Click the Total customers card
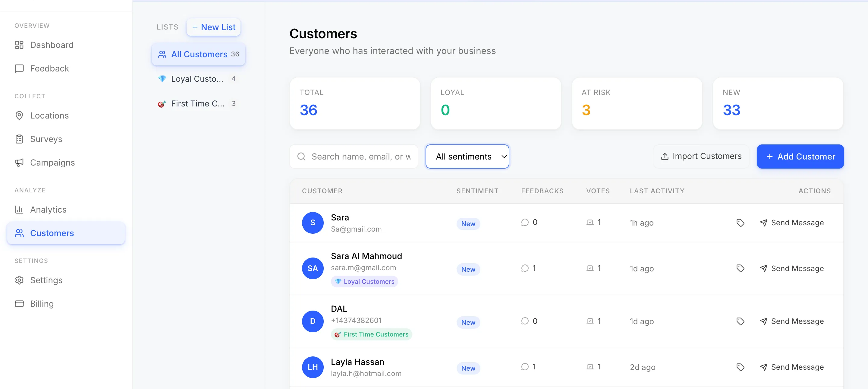868x389 pixels. (355, 103)
